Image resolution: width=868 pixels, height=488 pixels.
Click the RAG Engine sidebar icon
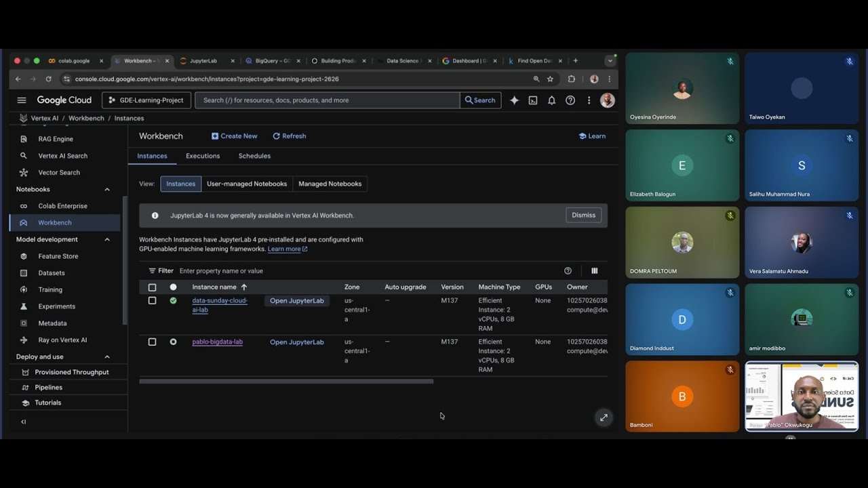click(x=24, y=139)
